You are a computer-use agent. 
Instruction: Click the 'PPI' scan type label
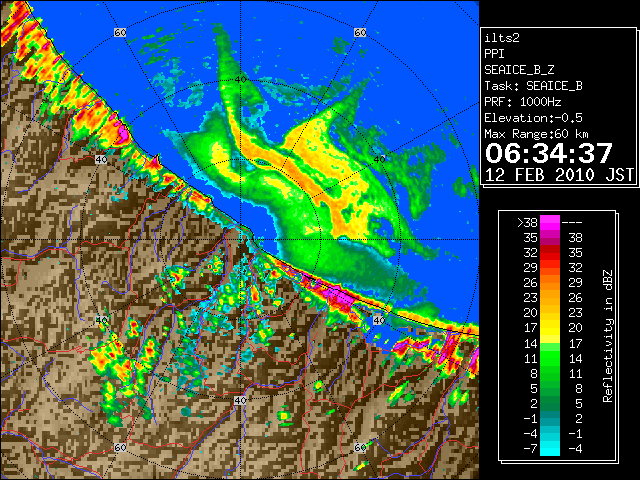point(494,54)
